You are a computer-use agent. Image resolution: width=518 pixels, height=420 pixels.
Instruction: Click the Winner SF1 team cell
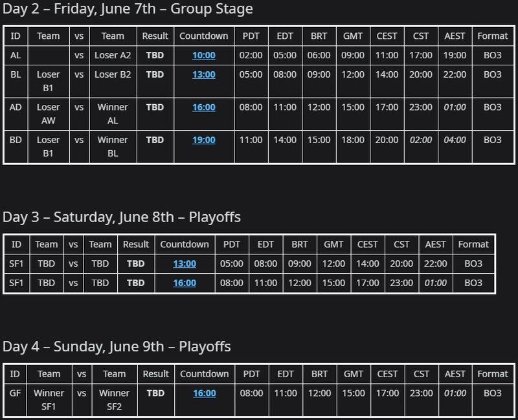point(49,399)
